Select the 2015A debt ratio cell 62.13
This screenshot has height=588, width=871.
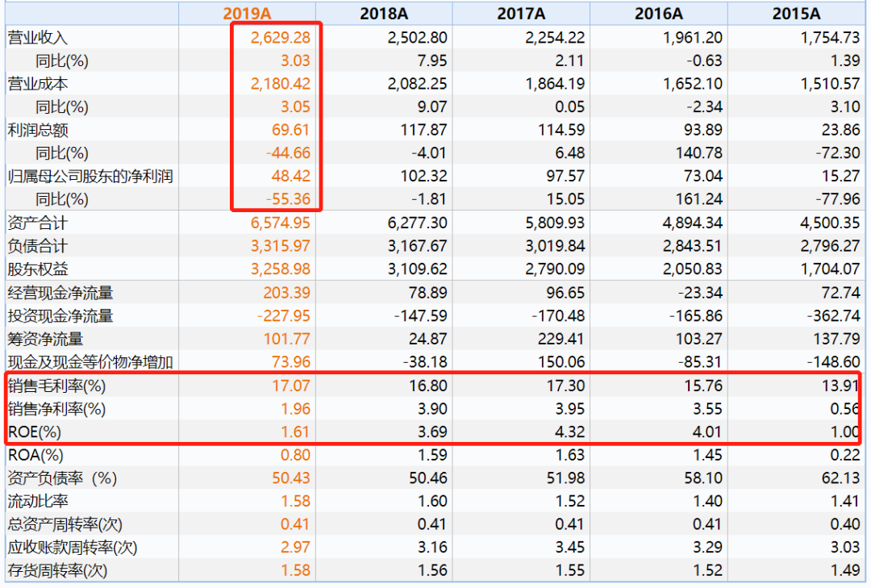click(x=843, y=478)
